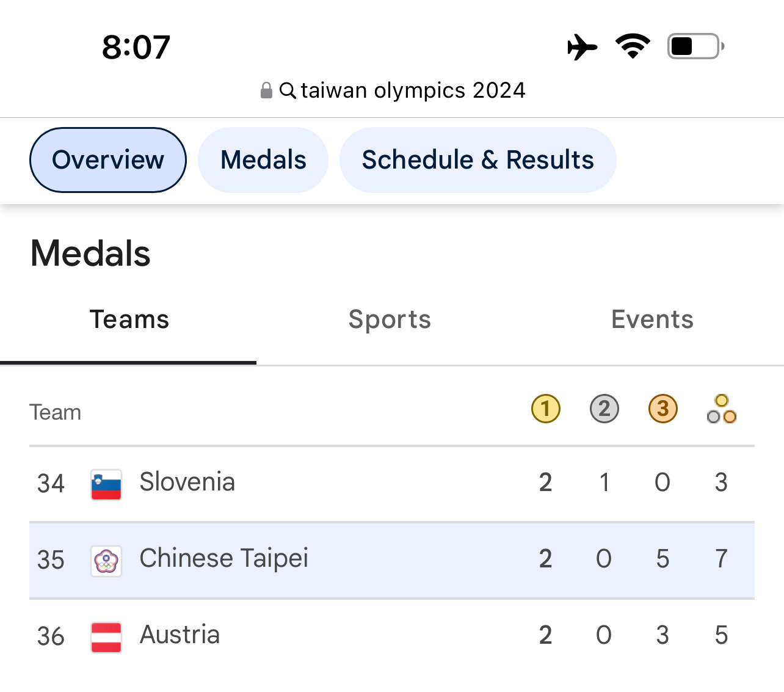Tap the silver medal column icon

[604, 409]
